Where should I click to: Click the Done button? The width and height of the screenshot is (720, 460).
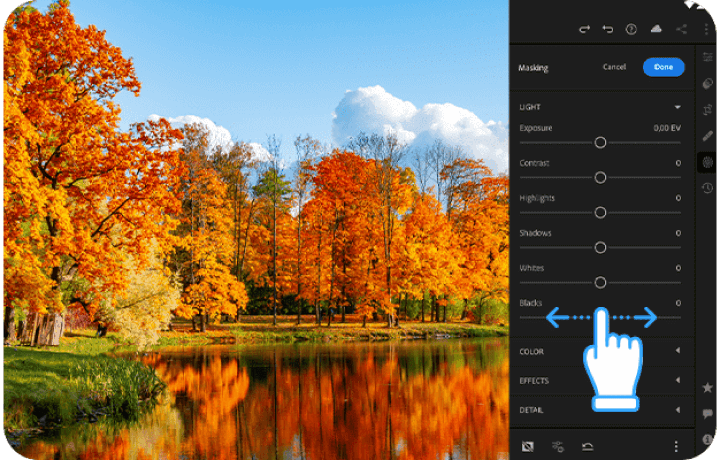pos(663,67)
